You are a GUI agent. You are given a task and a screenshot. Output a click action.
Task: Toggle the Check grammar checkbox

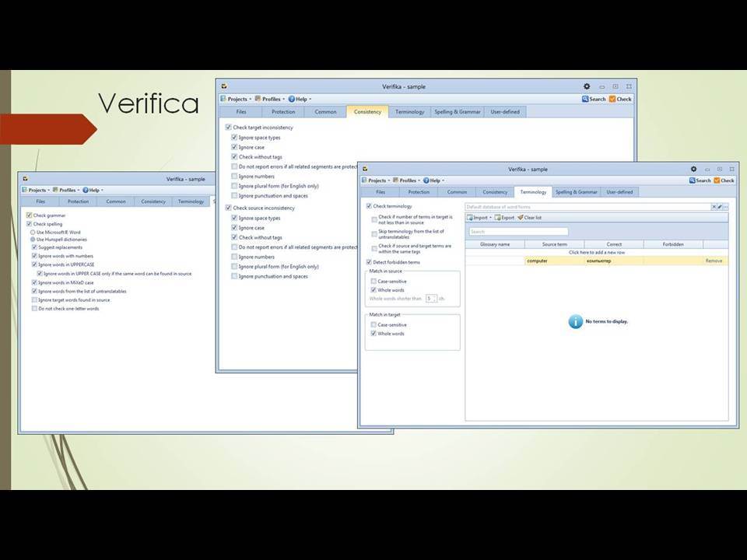(x=29, y=215)
